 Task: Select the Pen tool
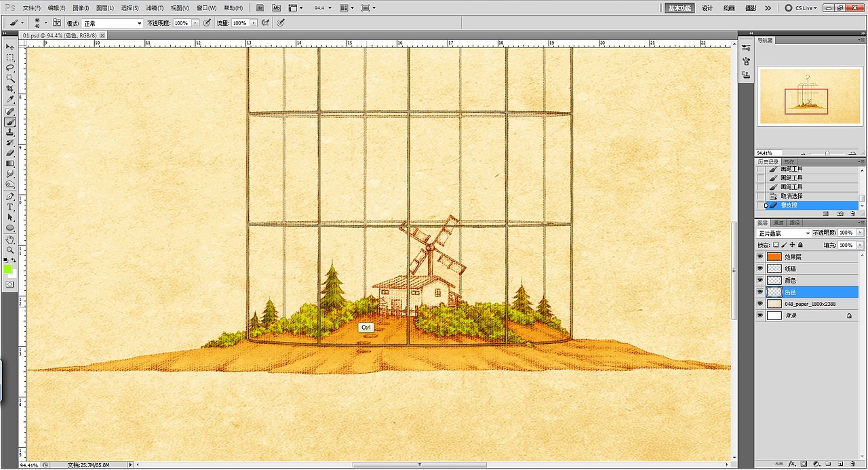tap(10, 197)
